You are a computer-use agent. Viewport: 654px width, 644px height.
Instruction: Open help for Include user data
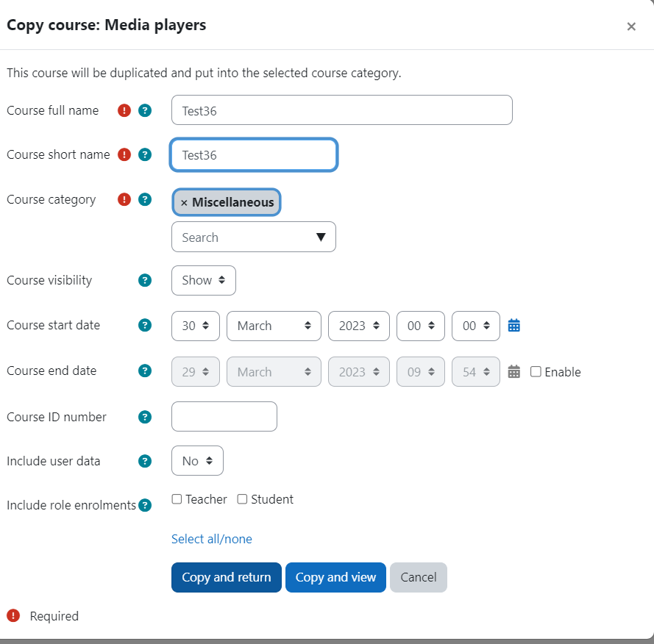(145, 461)
